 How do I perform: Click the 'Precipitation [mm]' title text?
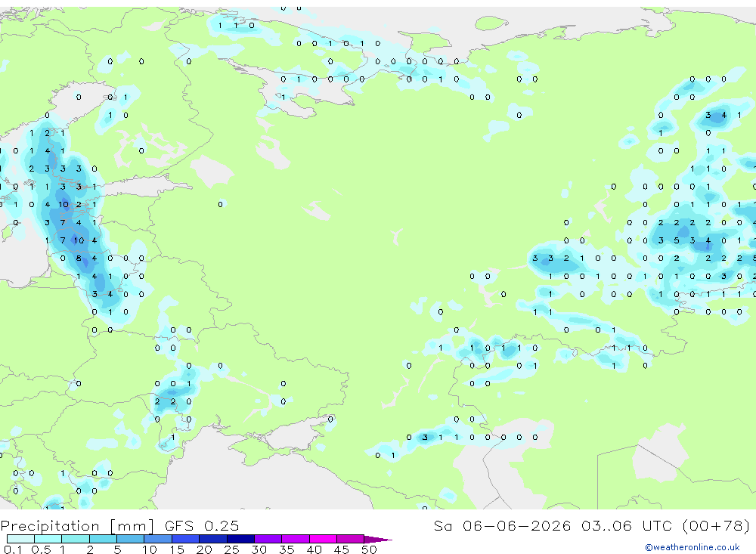click(77, 526)
